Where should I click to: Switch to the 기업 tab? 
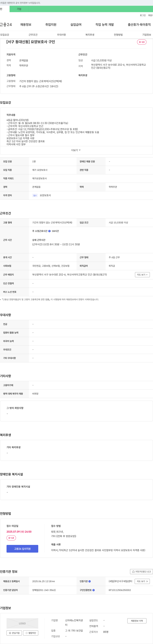[x=19, y=9]
